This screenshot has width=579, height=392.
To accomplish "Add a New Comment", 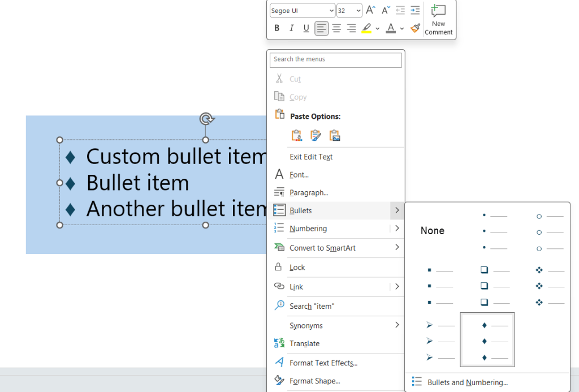I will pyautogui.click(x=438, y=19).
